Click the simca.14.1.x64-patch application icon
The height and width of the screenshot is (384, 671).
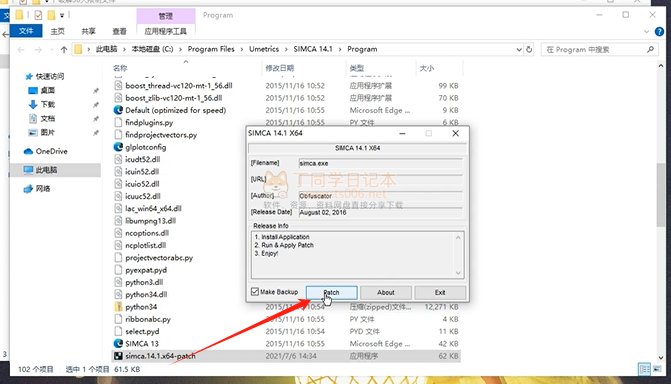pyautogui.click(x=118, y=356)
